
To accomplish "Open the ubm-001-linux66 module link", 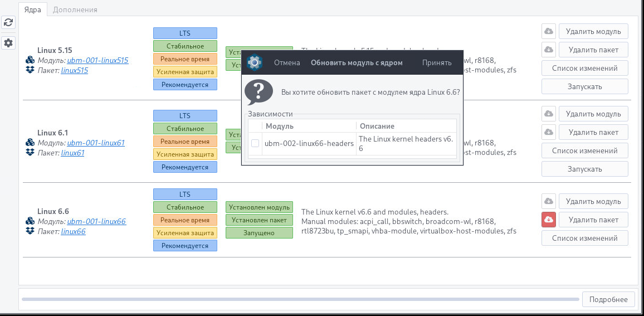I will click(x=96, y=221).
